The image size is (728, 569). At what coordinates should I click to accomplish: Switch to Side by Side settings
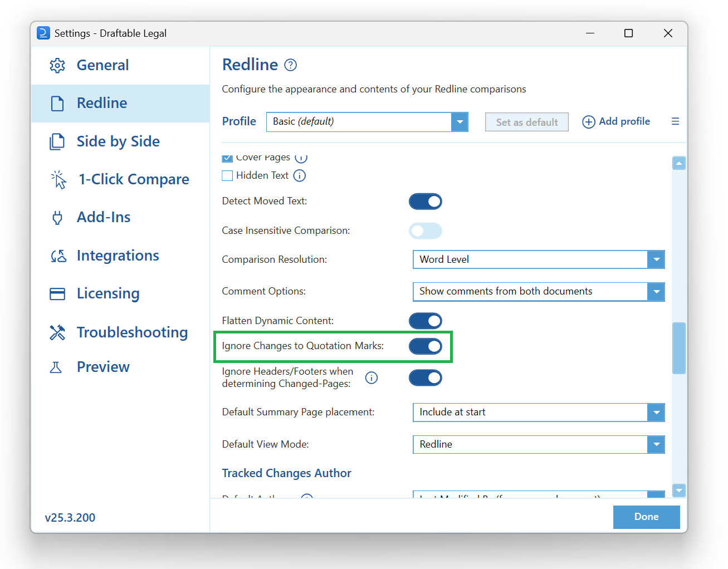120,141
